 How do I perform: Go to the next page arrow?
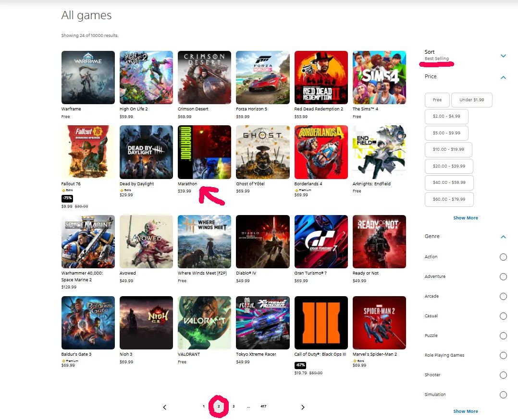pyautogui.click(x=303, y=407)
